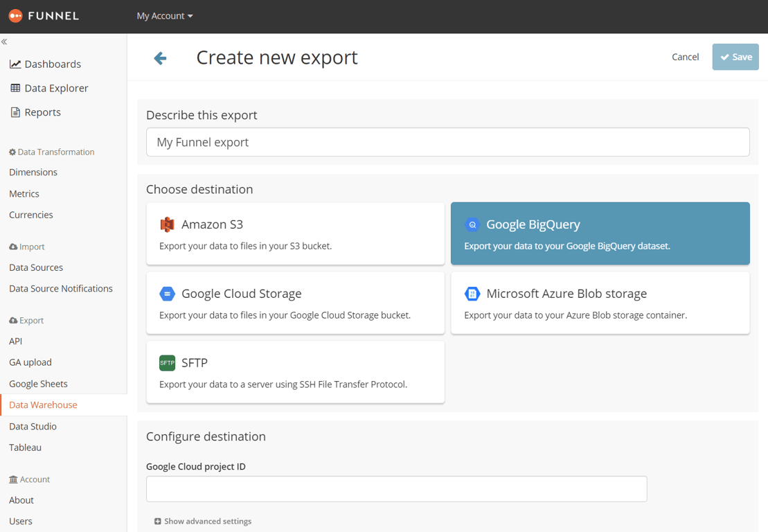Screen dimensions: 768x532
Task: Click the green SFTP icon
Action: click(x=167, y=363)
